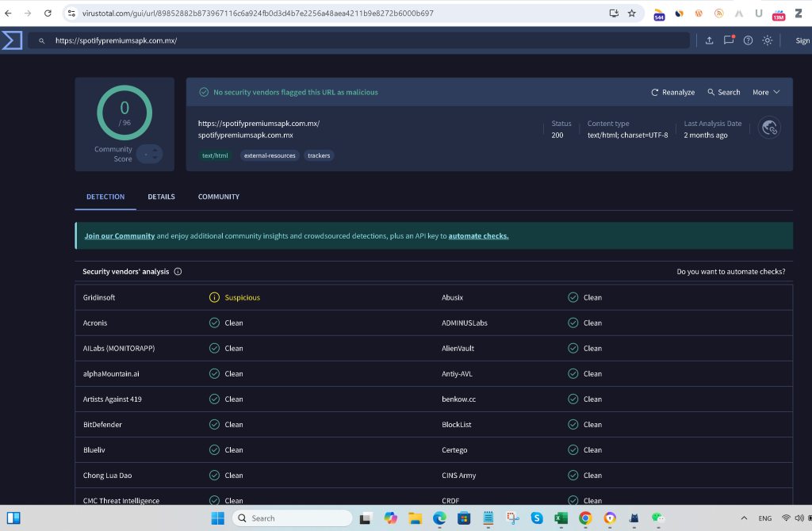812x531 pixels.
Task: Click the WordPress extension icon
Action: (699, 13)
